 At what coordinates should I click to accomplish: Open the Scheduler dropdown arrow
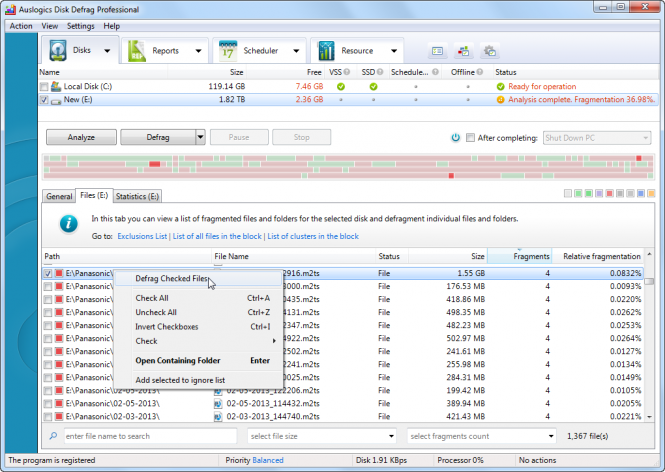coord(296,51)
